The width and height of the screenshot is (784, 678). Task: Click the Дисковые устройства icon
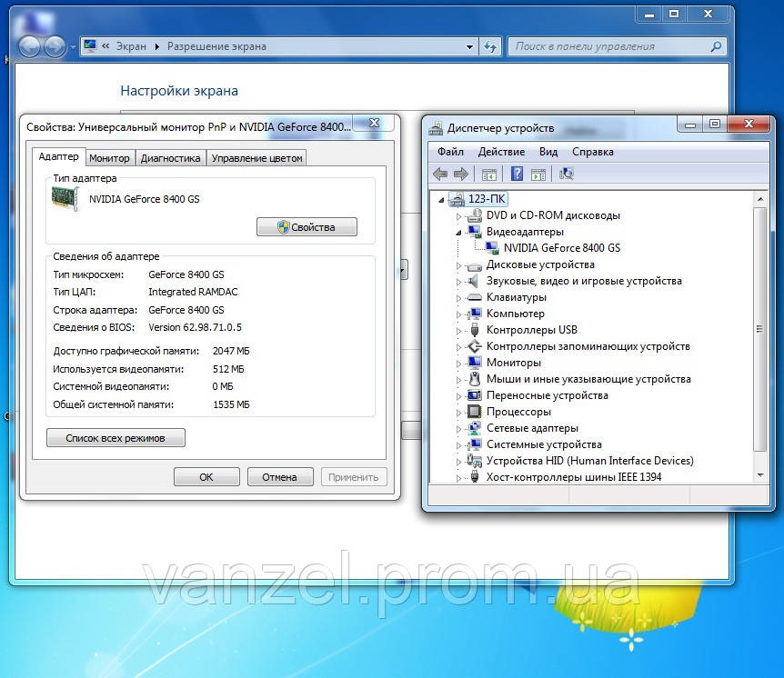tap(474, 265)
